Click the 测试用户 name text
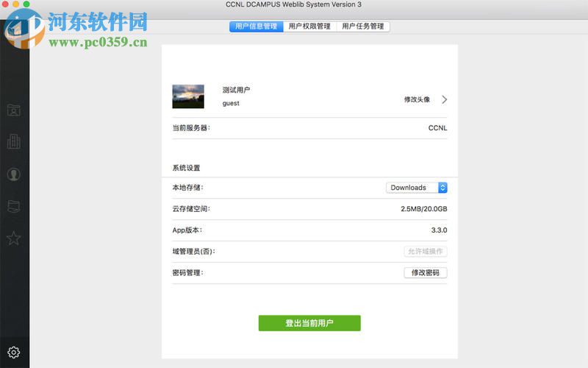This screenshot has width=588, height=368. coord(236,90)
